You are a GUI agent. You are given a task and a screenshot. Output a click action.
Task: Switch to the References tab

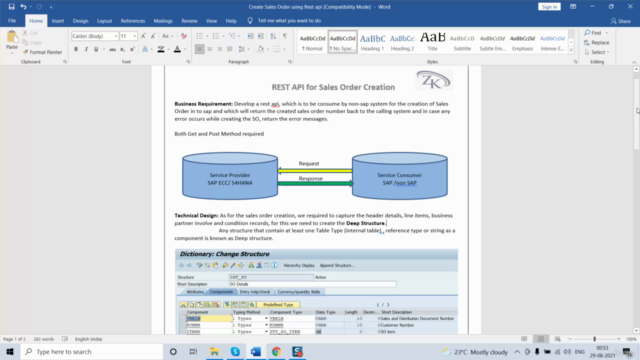pyautogui.click(x=133, y=21)
